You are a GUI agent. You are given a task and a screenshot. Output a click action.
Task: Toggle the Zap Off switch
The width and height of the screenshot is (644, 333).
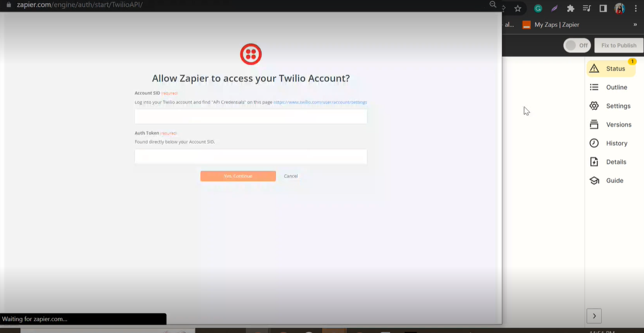(x=577, y=46)
